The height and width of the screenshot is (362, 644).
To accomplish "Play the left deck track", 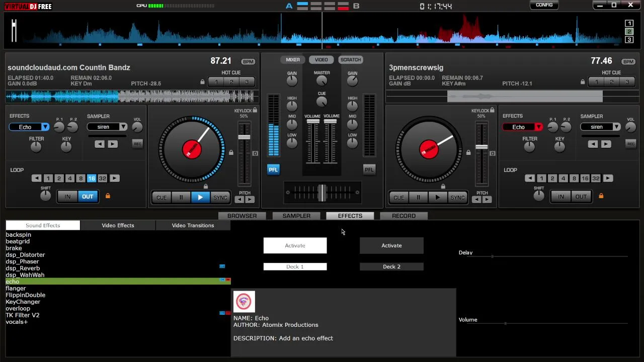I will coord(200,198).
